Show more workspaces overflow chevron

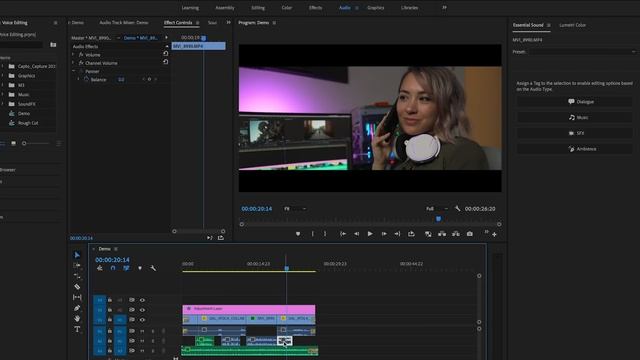pyautogui.click(x=444, y=7)
